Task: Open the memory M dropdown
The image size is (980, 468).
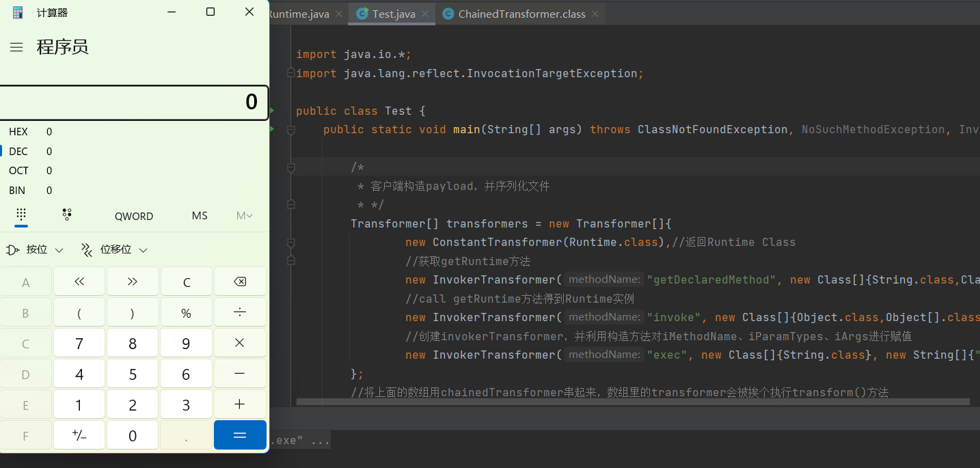Action: 245,216
